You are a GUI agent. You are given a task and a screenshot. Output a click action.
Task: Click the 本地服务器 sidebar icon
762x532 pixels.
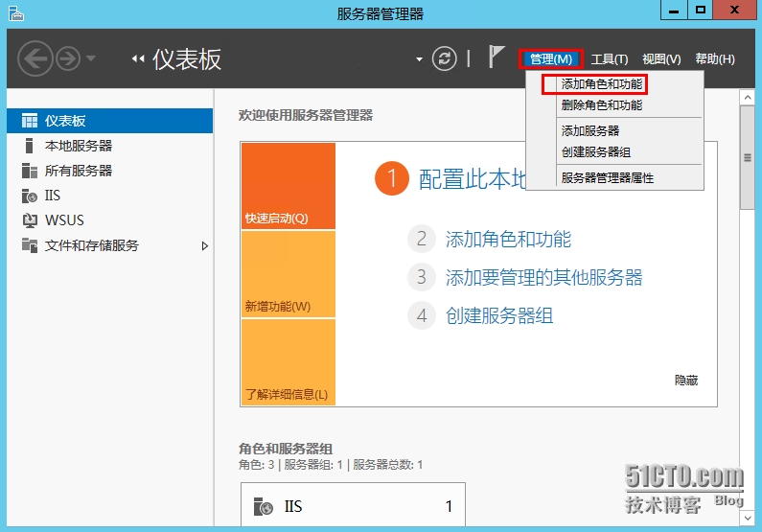[x=29, y=146]
